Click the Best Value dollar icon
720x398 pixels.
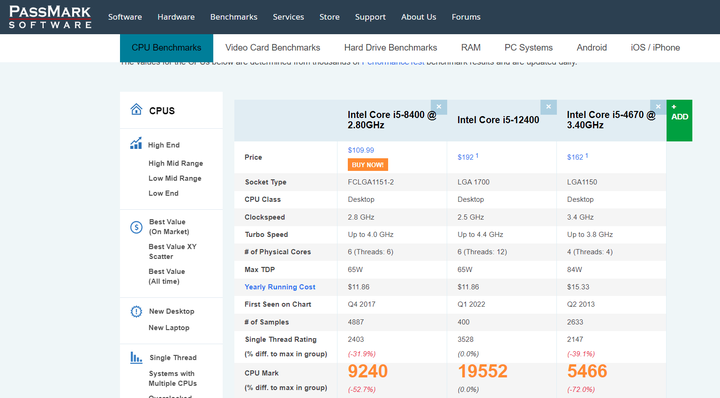tap(136, 227)
